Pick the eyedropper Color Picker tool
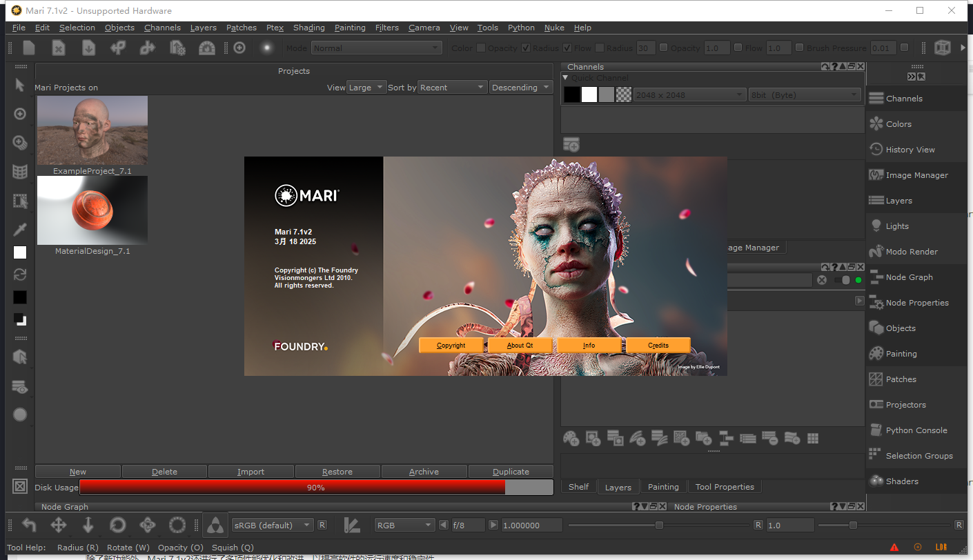The height and width of the screenshot is (560, 973). (x=20, y=229)
